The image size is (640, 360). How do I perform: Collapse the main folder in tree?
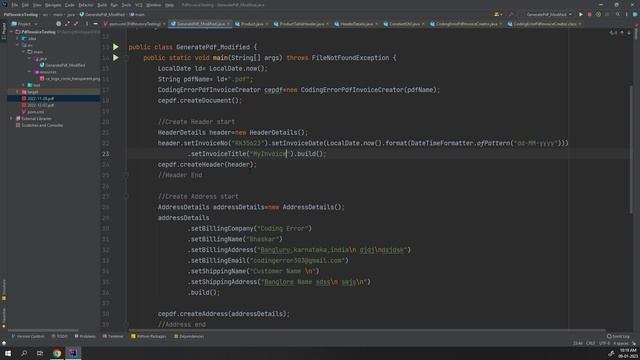click(23, 52)
